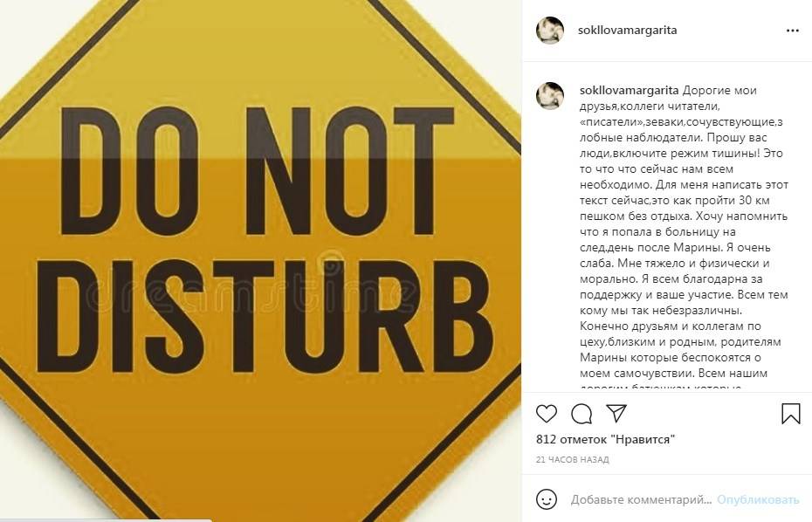Focus the 'Добавьте комментарий' input field

[x=641, y=499]
